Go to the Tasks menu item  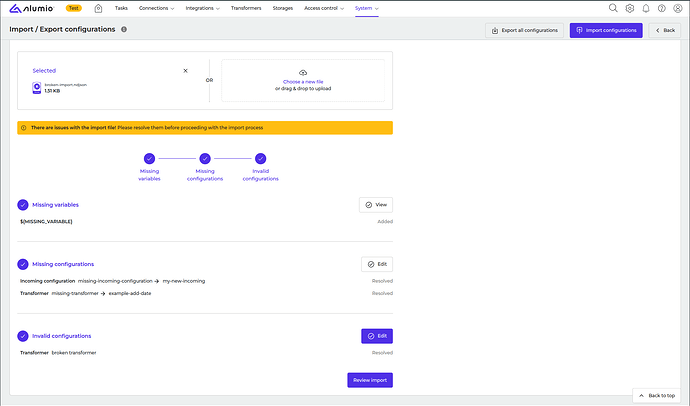tap(121, 8)
